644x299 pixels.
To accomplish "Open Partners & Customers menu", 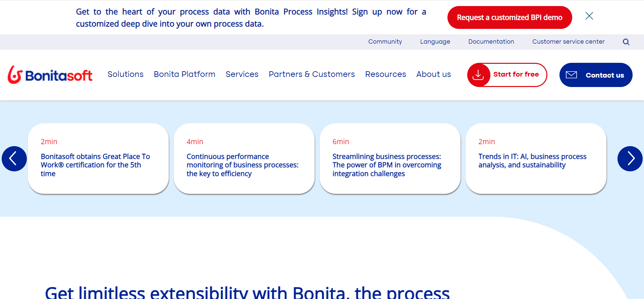I will click(x=312, y=74).
